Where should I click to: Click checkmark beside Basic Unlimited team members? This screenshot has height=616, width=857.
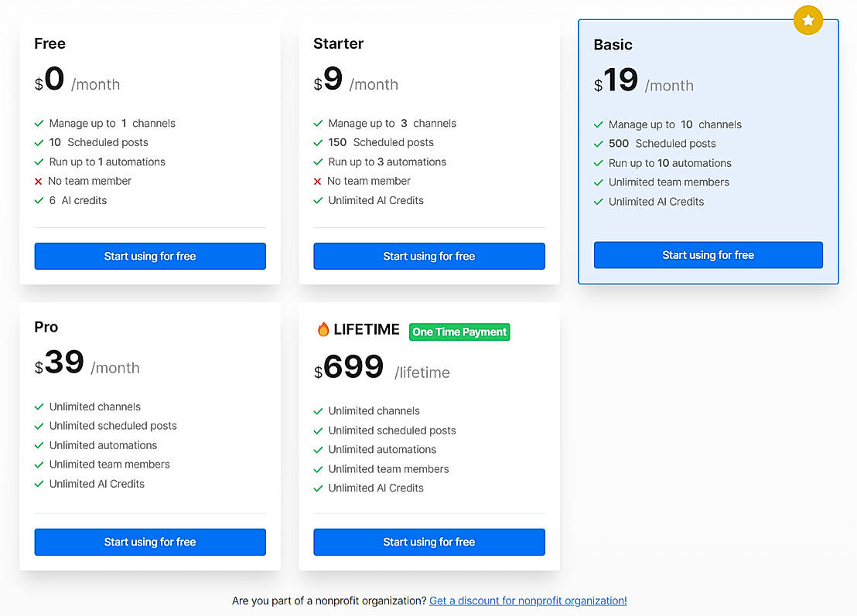[x=598, y=182]
